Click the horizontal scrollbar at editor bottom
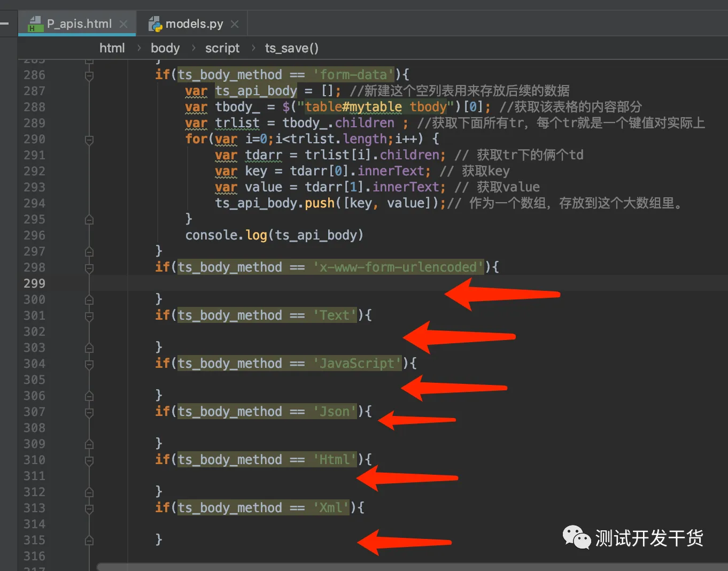 pos(412,567)
